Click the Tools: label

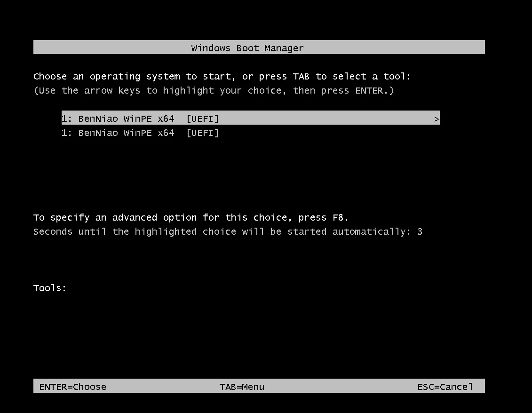(50, 288)
